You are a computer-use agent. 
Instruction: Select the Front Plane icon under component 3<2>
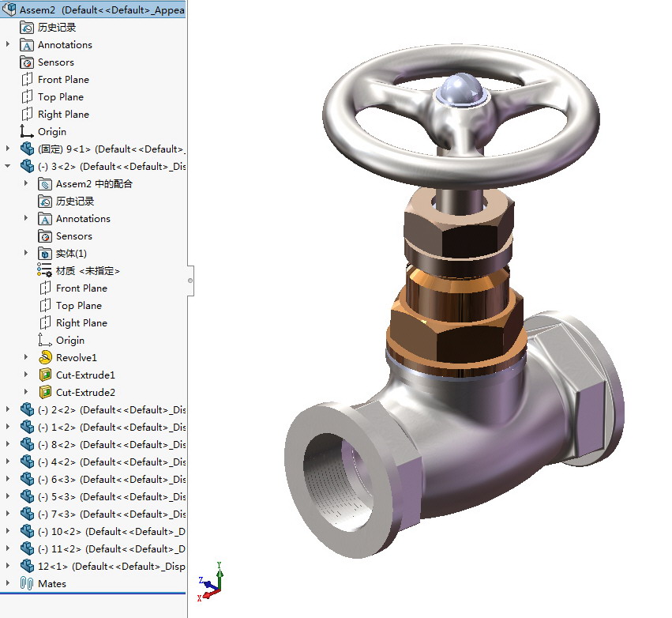pyautogui.click(x=45, y=288)
